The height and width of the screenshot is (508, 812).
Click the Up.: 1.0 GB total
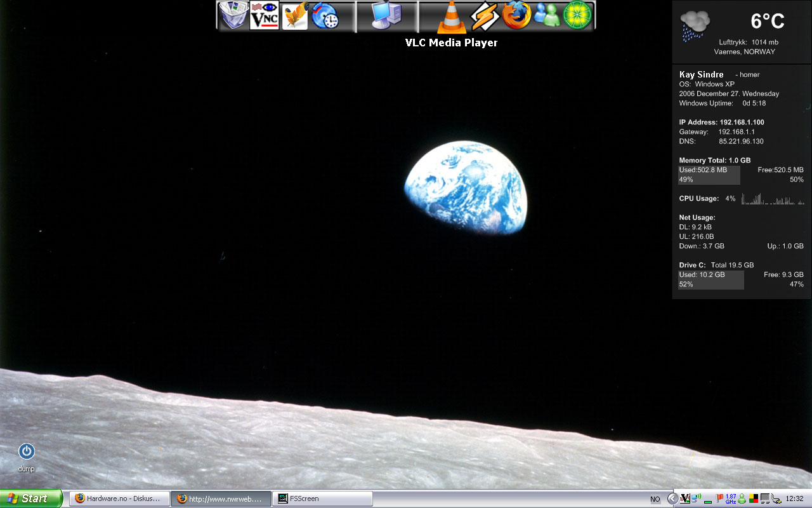click(x=785, y=246)
